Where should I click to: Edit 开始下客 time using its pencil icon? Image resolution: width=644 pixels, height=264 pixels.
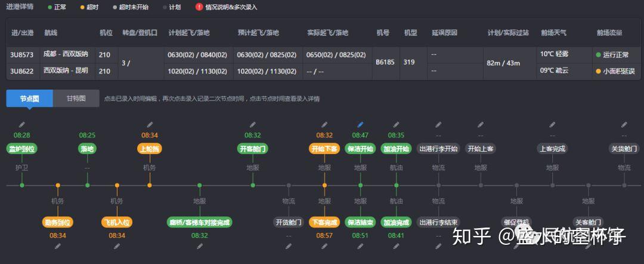324,125
